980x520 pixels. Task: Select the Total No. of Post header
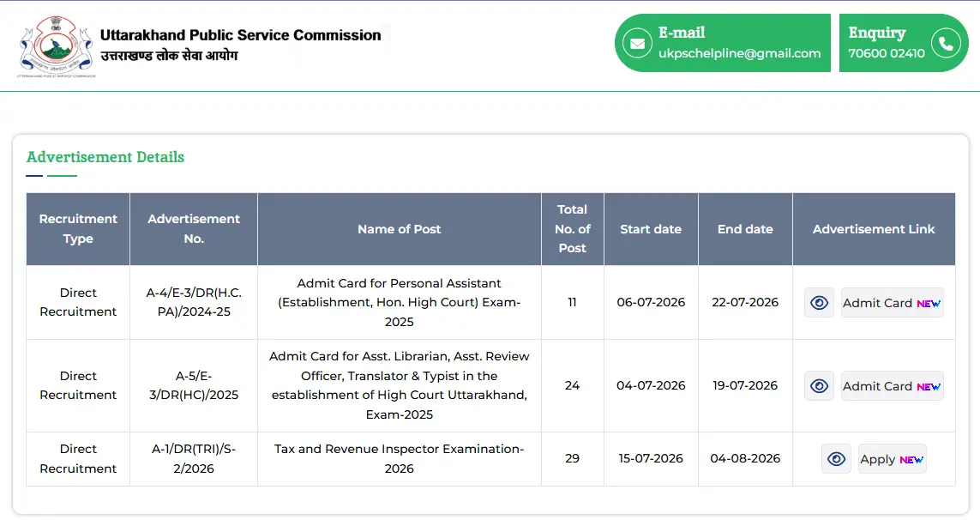click(573, 229)
